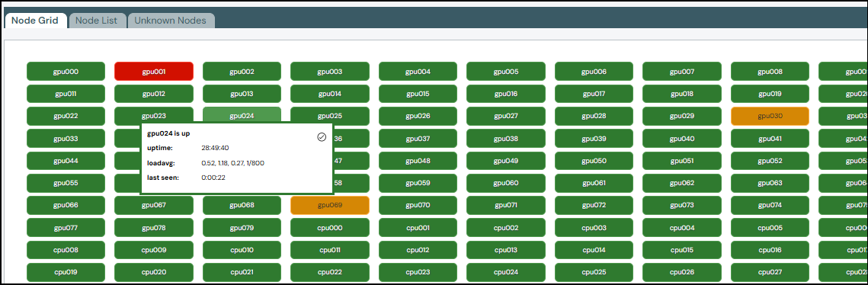
Task: Click node gpu040
Action: pyautogui.click(x=682, y=139)
